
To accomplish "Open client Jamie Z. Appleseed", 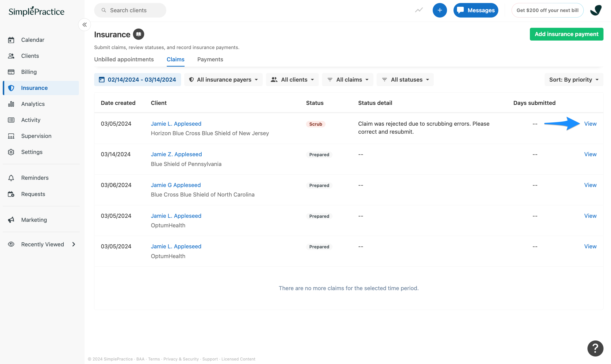I will (x=176, y=154).
